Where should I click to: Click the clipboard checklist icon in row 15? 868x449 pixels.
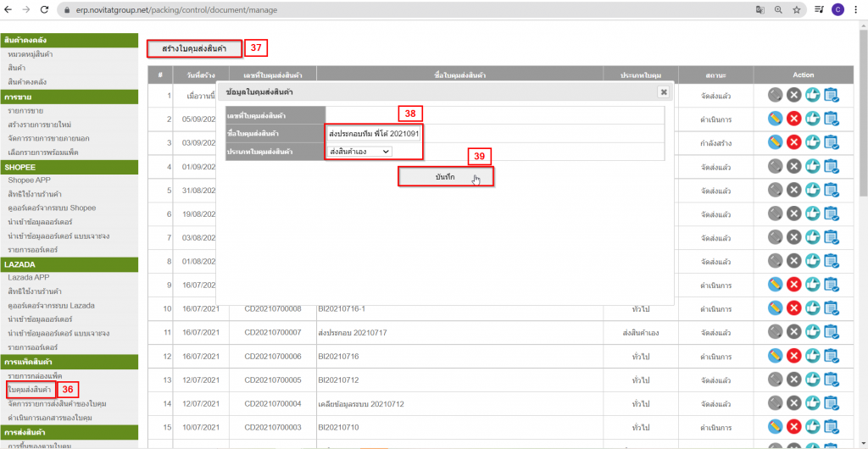point(831,428)
